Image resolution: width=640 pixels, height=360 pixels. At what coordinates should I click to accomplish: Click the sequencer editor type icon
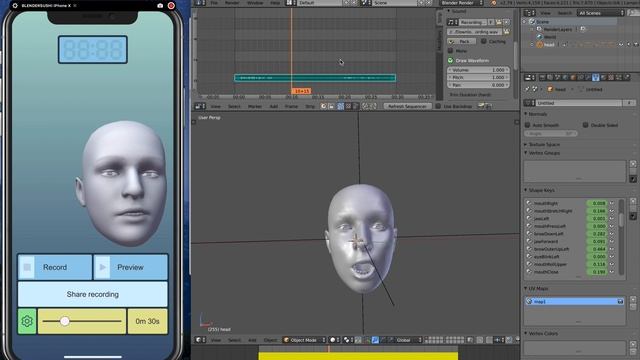(x=200, y=106)
